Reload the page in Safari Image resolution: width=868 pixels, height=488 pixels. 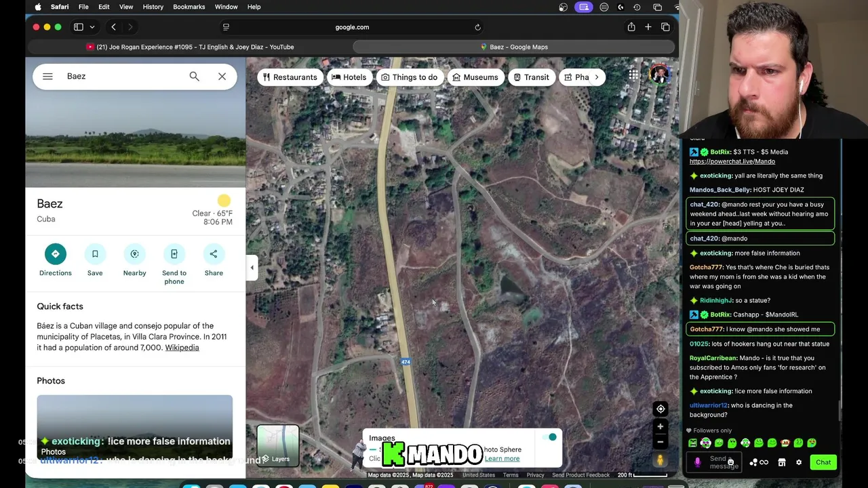click(477, 27)
